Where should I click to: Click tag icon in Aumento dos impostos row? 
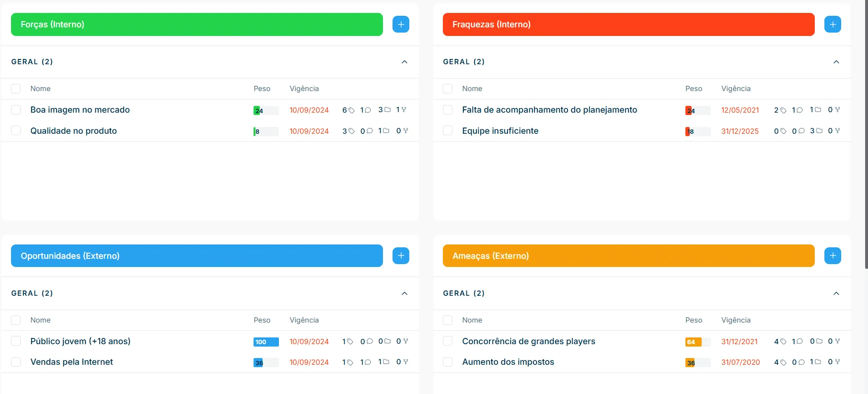[783, 362]
